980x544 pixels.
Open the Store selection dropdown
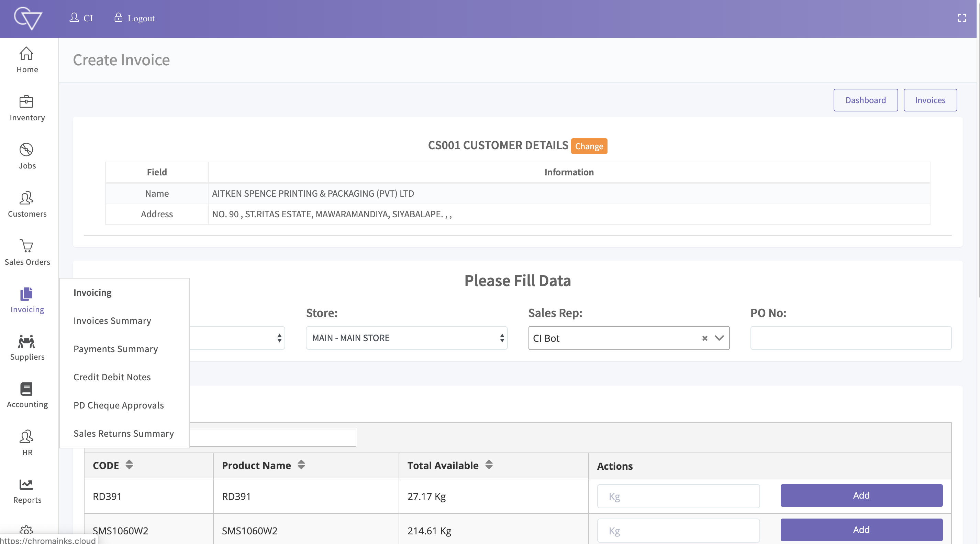click(x=406, y=338)
